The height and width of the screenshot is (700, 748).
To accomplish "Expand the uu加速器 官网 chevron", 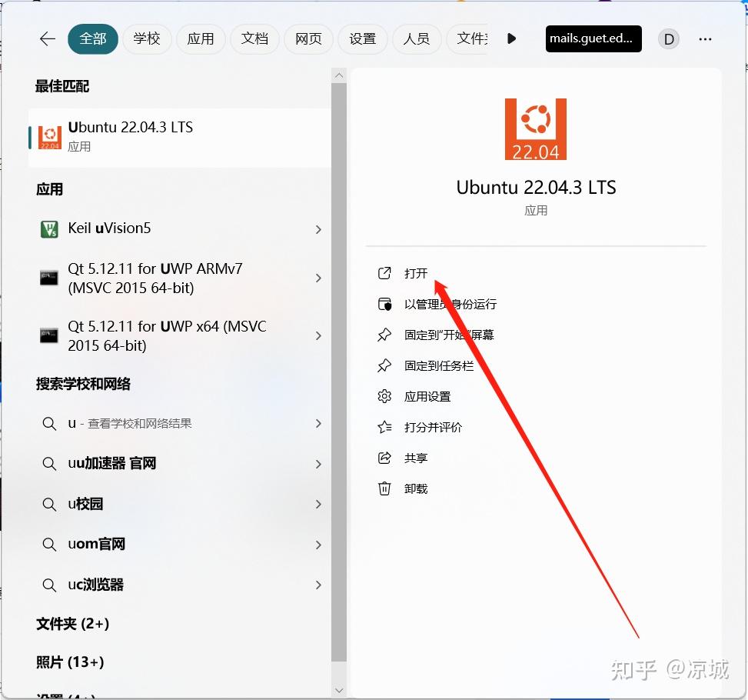I will click(318, 464).
